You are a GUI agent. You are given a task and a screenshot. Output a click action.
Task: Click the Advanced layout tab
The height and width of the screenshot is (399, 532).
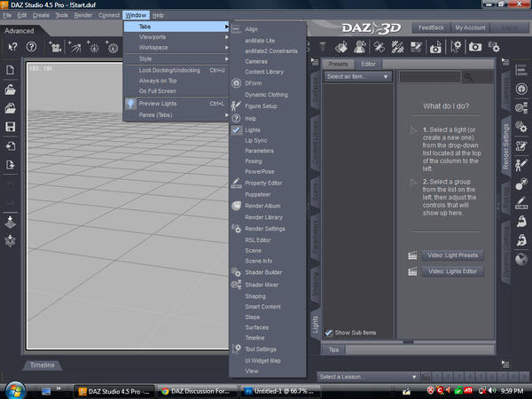click(x=20, y=31)
